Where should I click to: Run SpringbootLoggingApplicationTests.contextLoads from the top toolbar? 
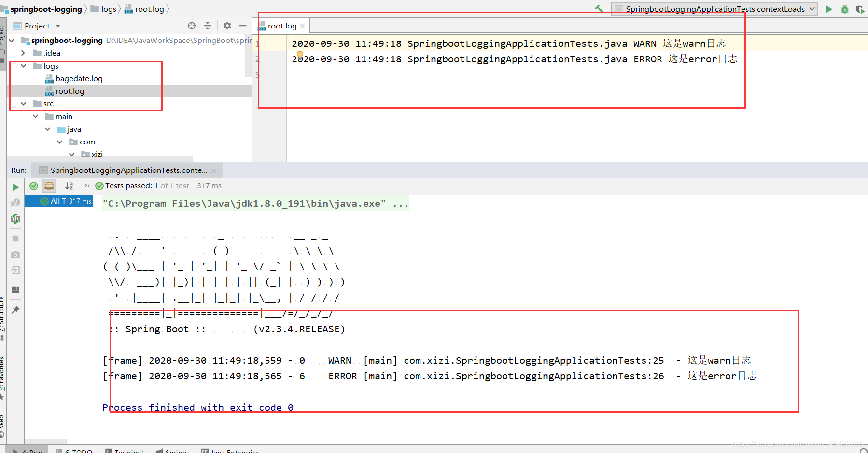(829, 9)
